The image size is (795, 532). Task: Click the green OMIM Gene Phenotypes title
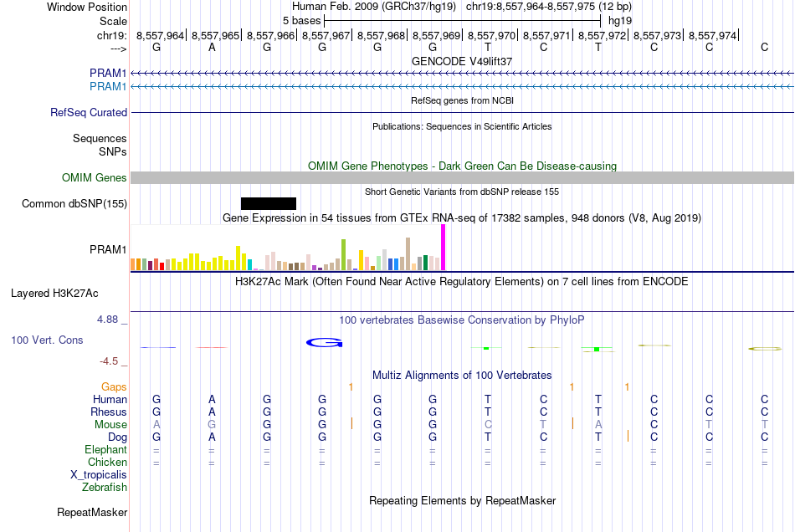point(462,166)
